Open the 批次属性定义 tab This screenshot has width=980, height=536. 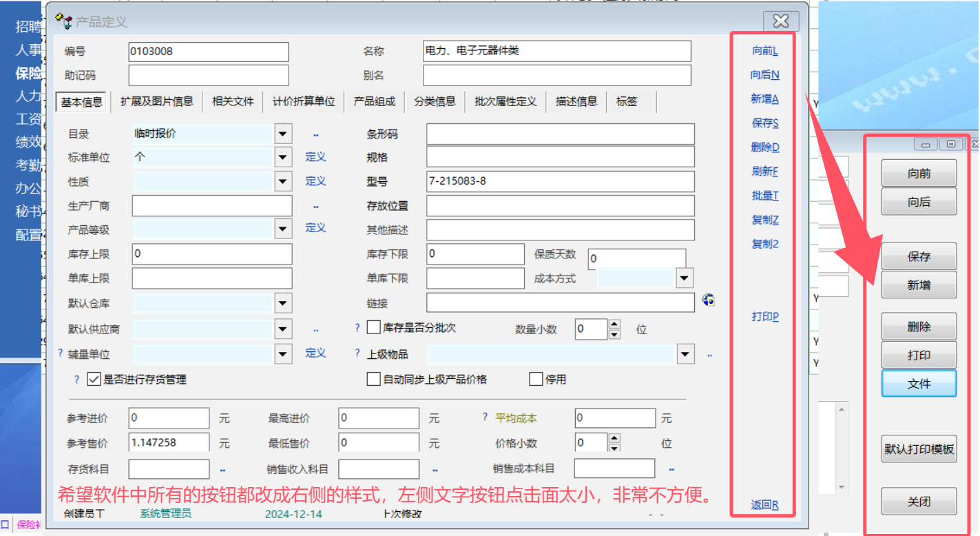tap(505, 102)
